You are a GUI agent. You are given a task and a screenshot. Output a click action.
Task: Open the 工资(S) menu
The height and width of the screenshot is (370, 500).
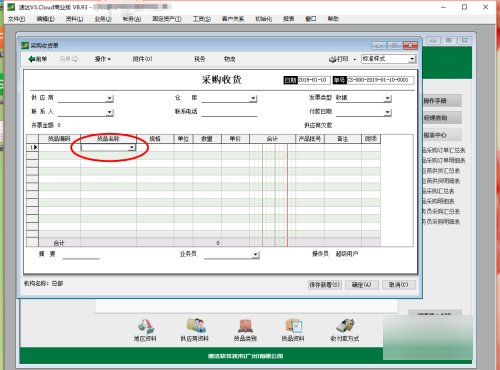click(x=202, y=19)
